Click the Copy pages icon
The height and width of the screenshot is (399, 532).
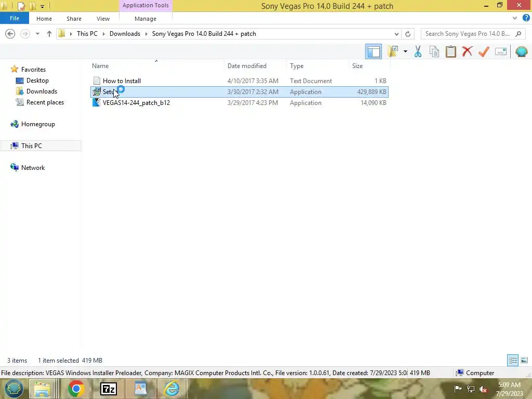(x=434, y=51)
